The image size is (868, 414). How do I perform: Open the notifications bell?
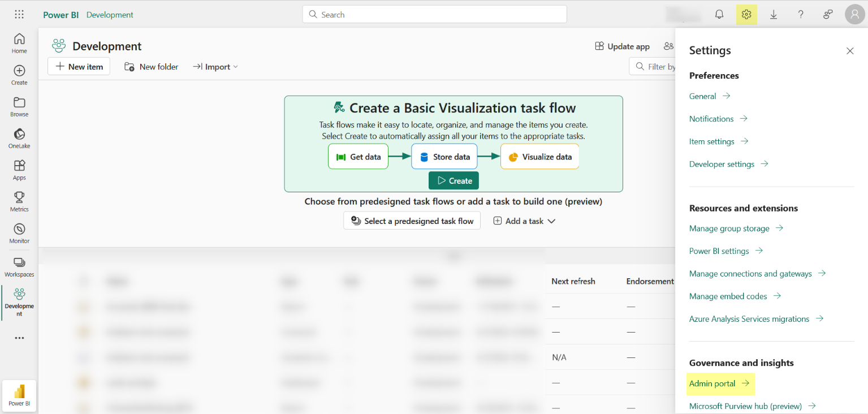click(x=719, y=15)
